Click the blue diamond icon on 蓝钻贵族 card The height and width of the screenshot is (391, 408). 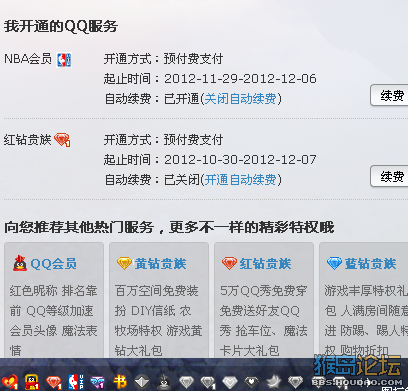(x=334, y=263)
